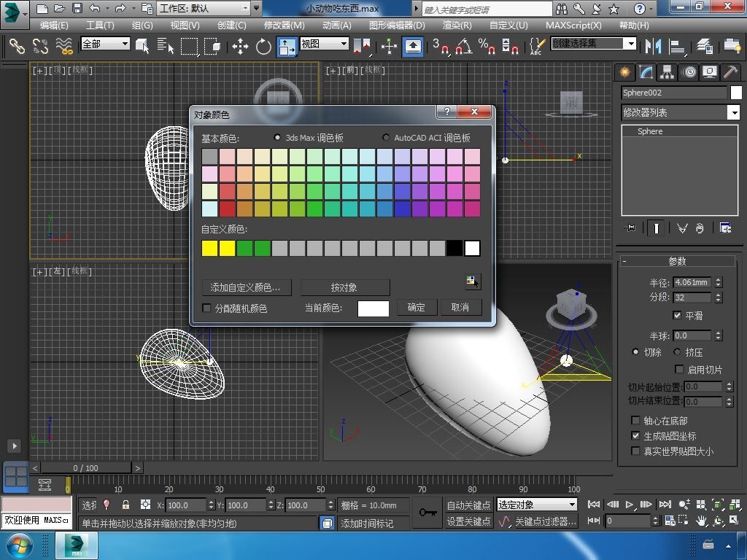
Task: Toggle the 3D Snaps button
Action: point(441,46)
